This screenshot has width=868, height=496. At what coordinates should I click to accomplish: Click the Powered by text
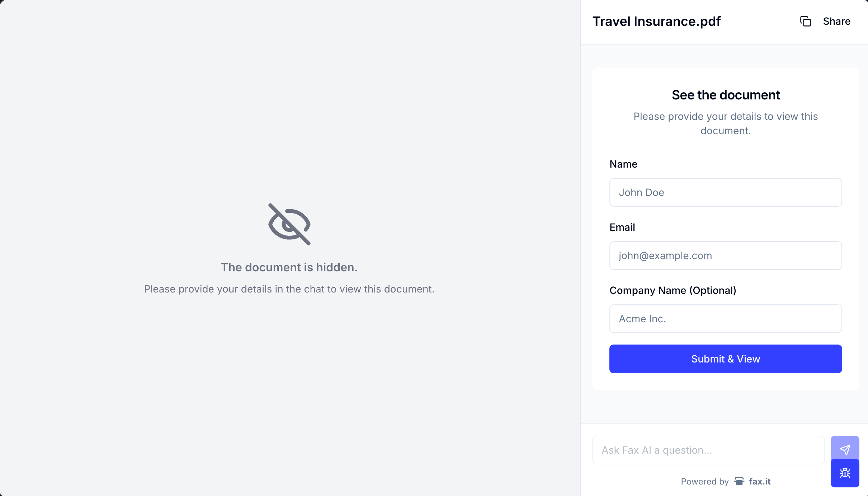[x=705, y=481]
